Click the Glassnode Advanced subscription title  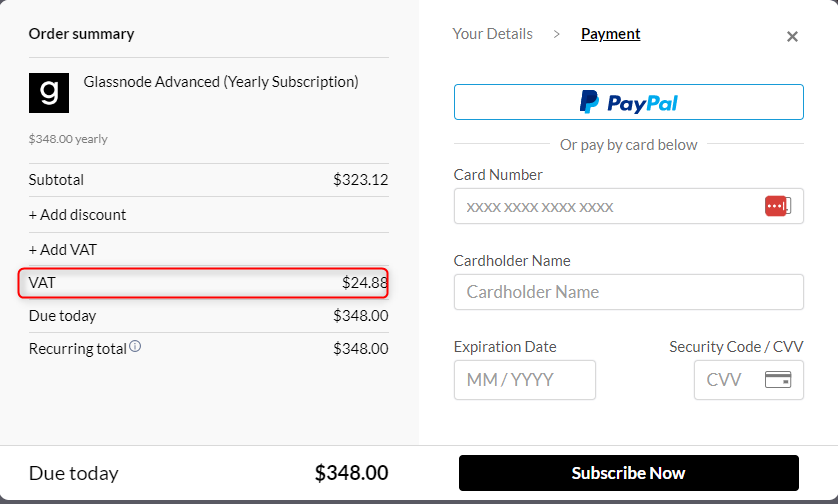click(x=221, y=82)
